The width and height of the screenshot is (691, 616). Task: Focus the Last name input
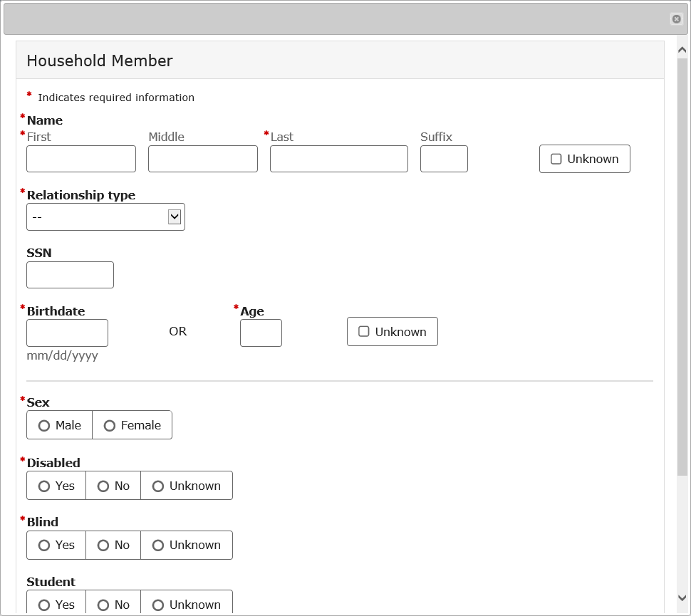point(339,159)
